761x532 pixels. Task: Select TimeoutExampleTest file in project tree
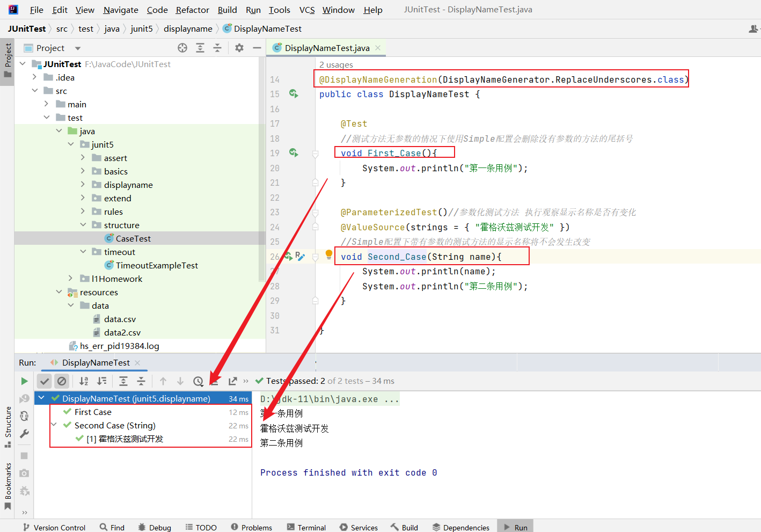(156, 265)
